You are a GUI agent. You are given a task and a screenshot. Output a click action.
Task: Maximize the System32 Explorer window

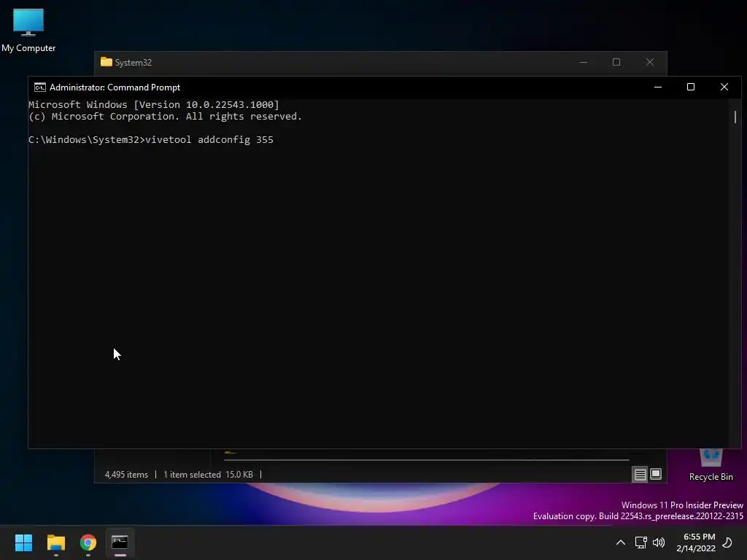click(x=616, y=63)
